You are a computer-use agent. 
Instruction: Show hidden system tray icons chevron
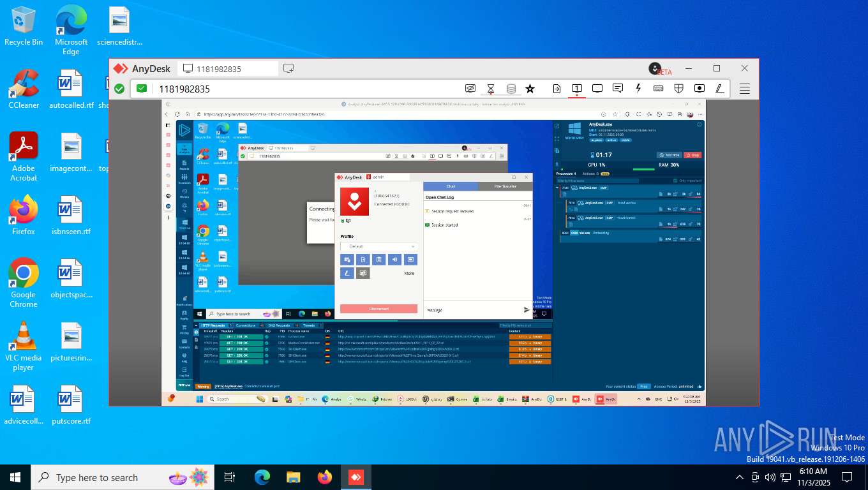click(x=740, y=477)
